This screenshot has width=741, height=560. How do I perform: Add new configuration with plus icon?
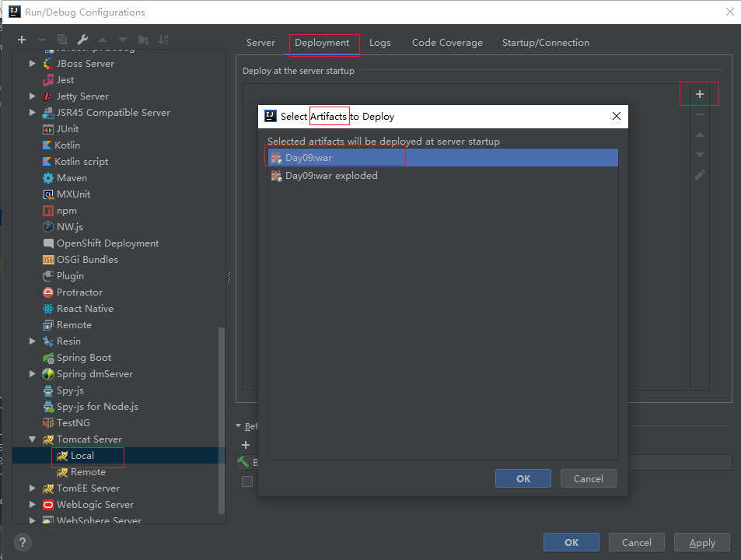22,40
